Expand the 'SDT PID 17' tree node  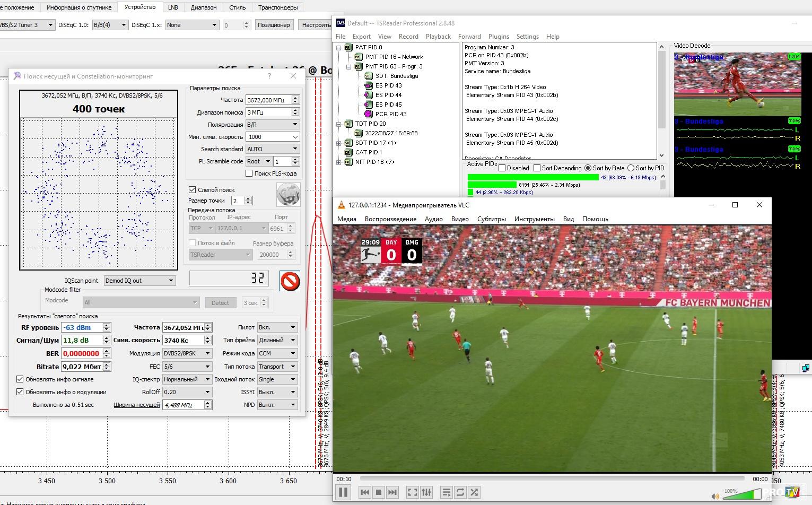click(339, 143)
